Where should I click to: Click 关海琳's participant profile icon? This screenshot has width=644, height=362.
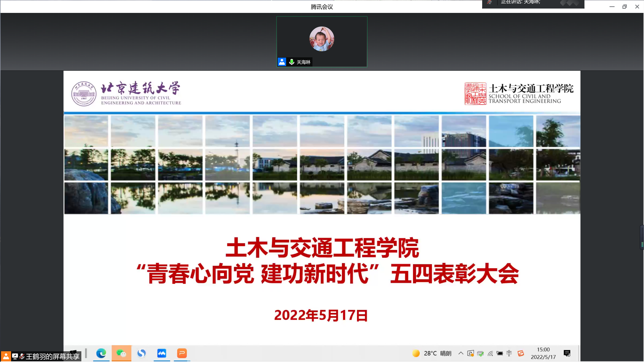tap(282, 62)
